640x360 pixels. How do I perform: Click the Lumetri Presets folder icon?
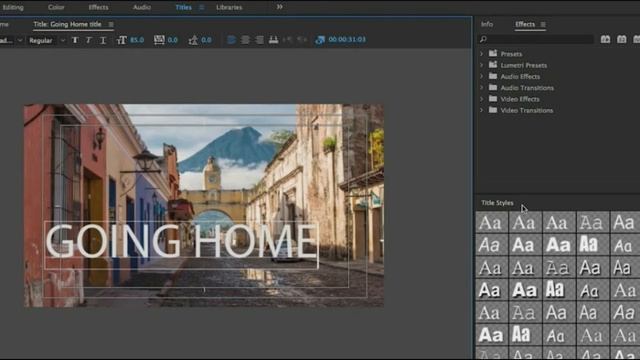[x=493, y=65]
